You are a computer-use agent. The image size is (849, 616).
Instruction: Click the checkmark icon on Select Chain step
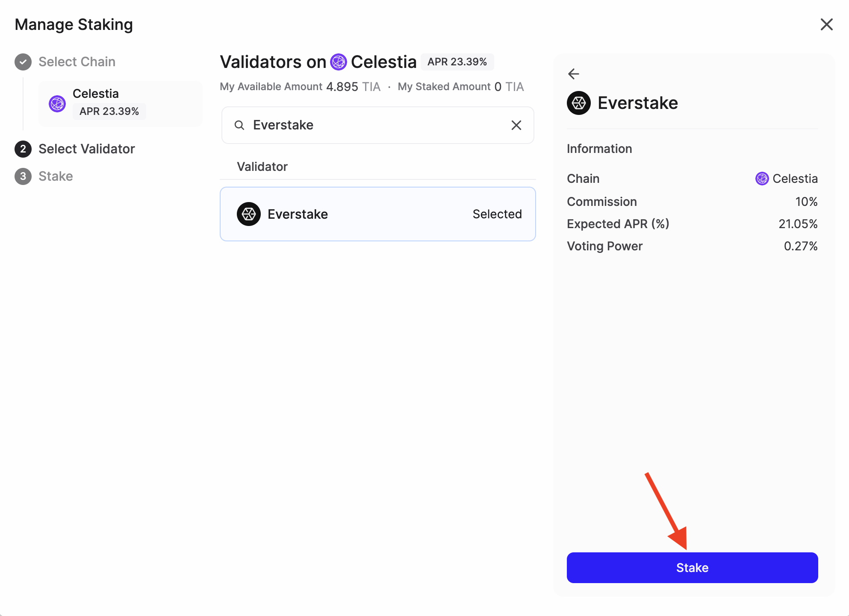(22, 62)
